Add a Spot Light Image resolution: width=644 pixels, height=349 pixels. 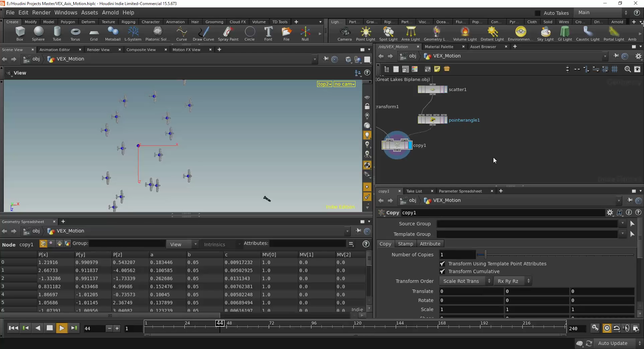388,34
